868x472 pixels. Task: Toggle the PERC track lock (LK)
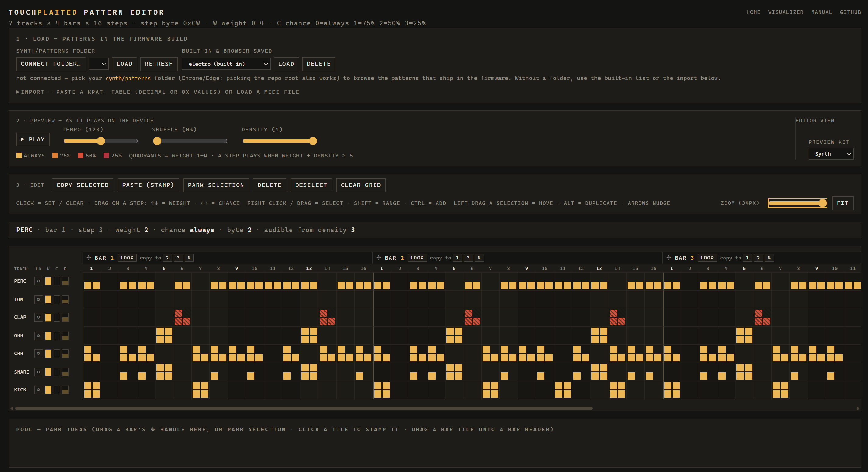click(x=38, y=281)
